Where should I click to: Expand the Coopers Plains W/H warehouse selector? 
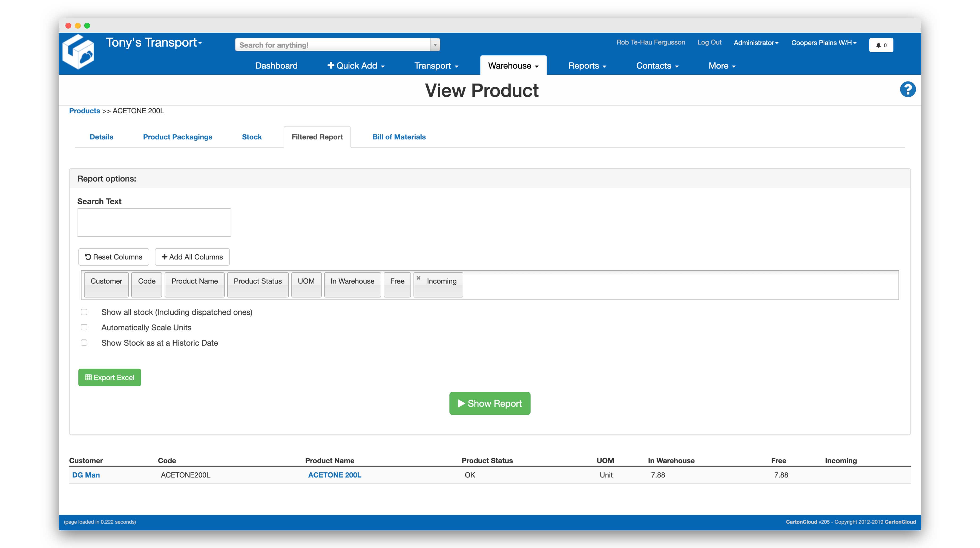click(824, 43)
